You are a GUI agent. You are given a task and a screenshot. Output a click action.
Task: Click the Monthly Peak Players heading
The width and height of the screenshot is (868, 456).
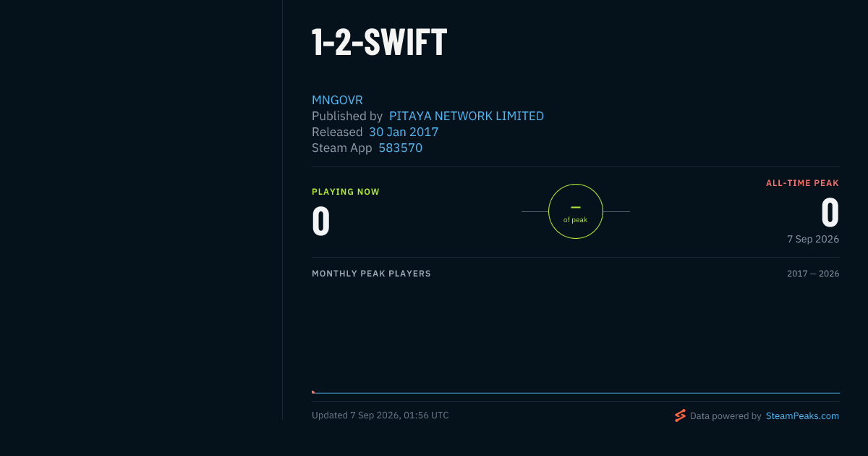point(371,274)
